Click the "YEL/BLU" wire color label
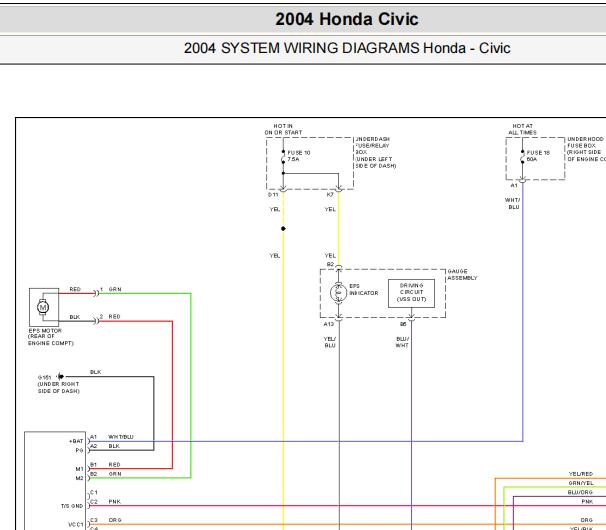This screenshot has width=606, height=530. [x=330, y=342]
